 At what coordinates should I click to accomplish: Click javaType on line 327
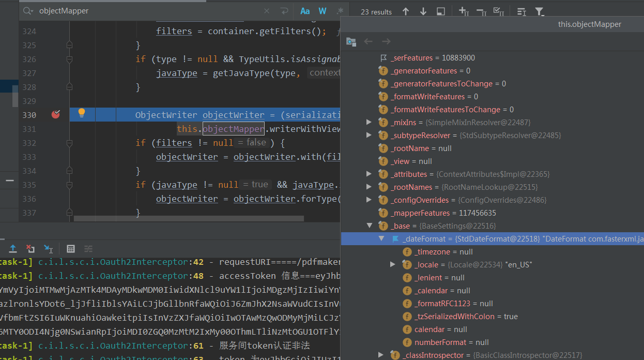pyautogui.click(x=177, y=73)
